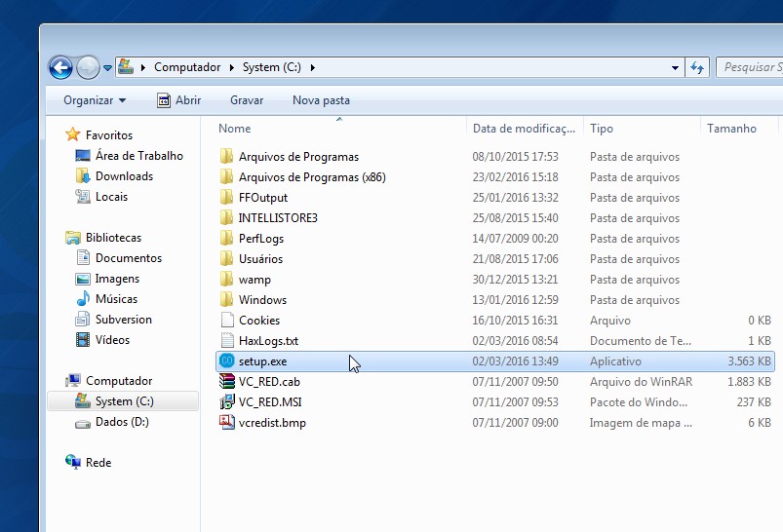Create a folder with Nova pasta
Viewport: 783px width, 532px height.
coord(321,100)
